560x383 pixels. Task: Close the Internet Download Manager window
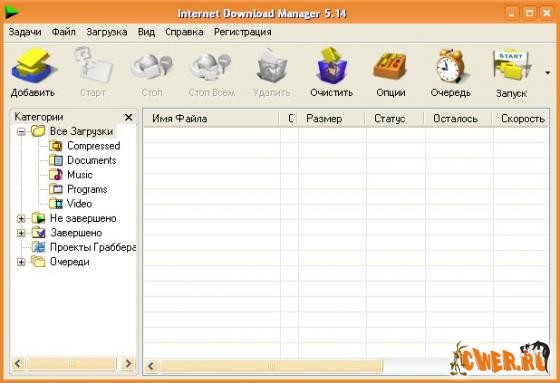[547, 13]
